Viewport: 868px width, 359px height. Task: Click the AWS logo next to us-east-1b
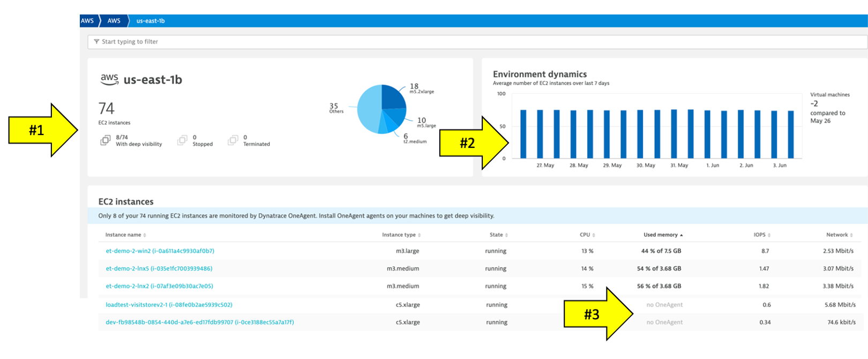point(109,79)
